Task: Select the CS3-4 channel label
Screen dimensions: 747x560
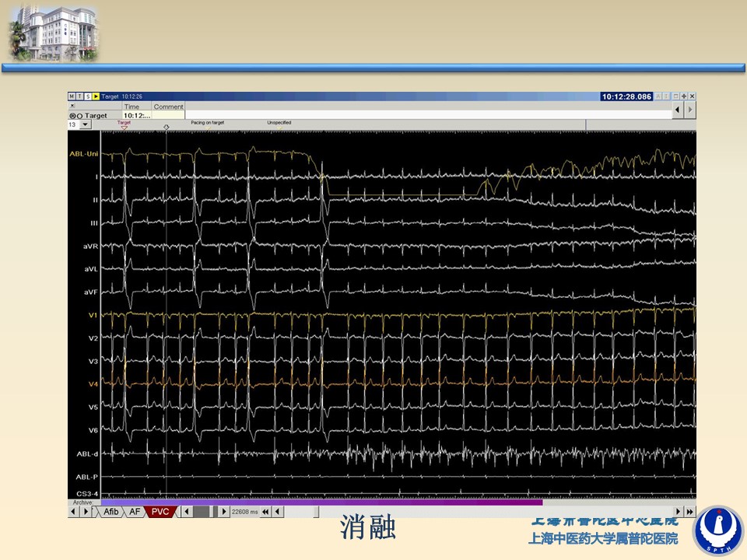Action: [87, 493]
